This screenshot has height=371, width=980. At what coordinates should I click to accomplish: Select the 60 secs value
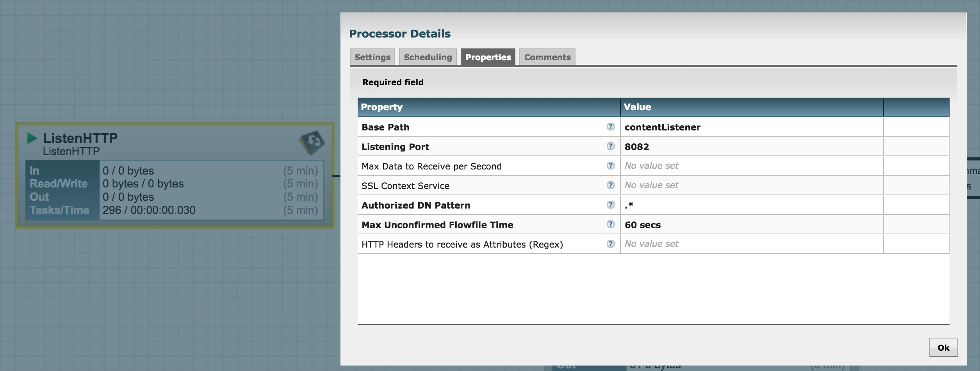752,225
